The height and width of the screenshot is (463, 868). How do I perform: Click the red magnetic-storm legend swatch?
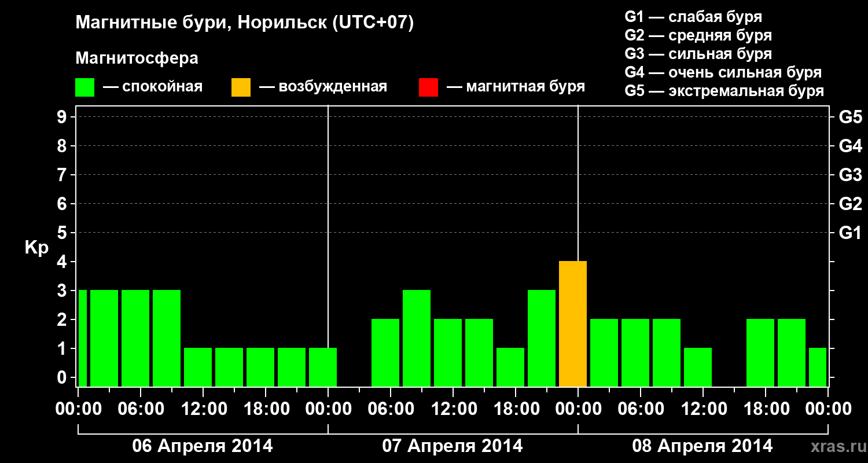(x=428, y=87)
